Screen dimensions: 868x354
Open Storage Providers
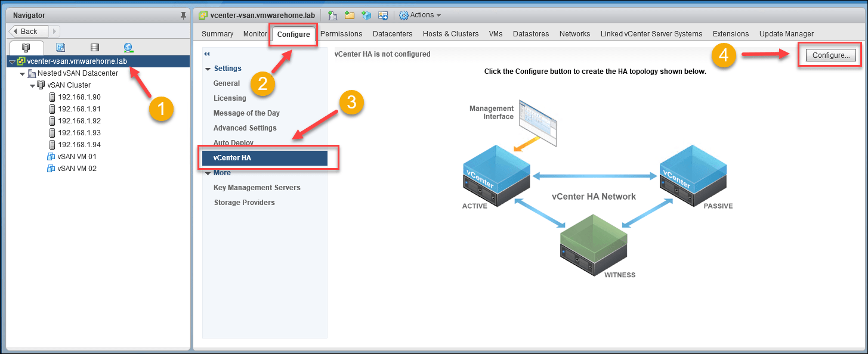pyautogui.click(x=245, y=203)
